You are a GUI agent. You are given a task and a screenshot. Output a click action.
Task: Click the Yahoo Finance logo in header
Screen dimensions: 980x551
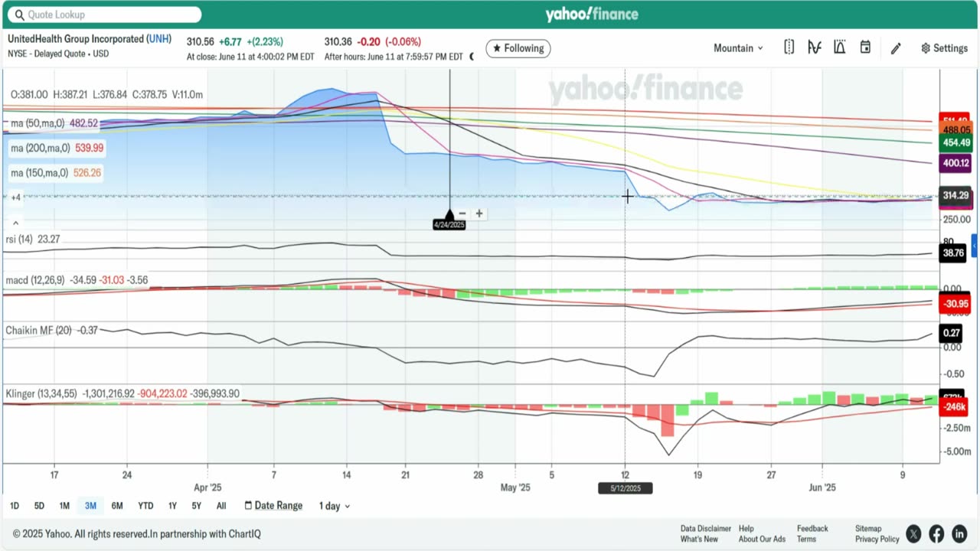click(x=591, y=15)
